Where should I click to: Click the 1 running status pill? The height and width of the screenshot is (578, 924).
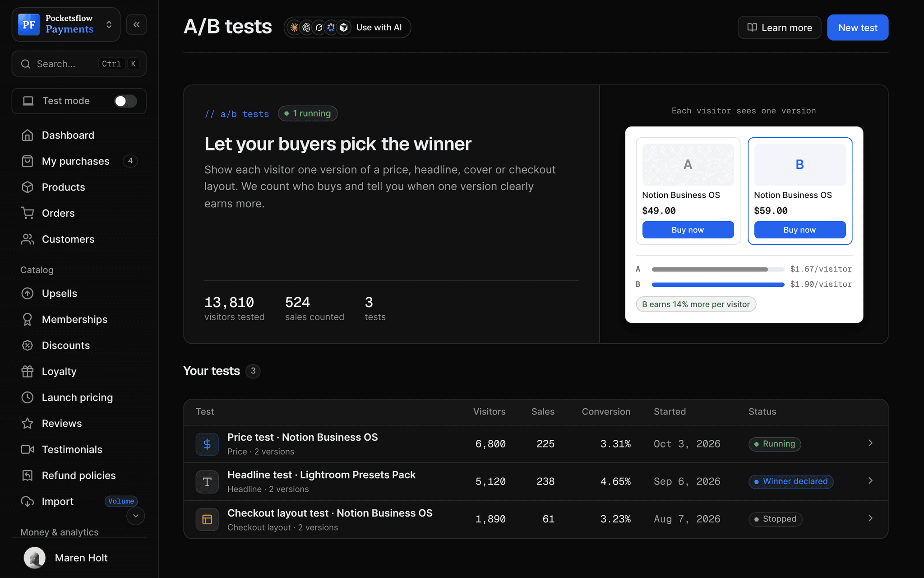click(308, 113)
